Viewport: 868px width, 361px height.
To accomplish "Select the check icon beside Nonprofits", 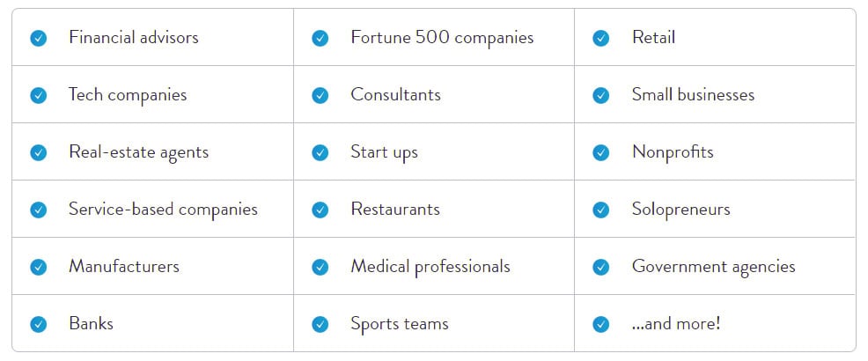I will click(x=601, y=152).
